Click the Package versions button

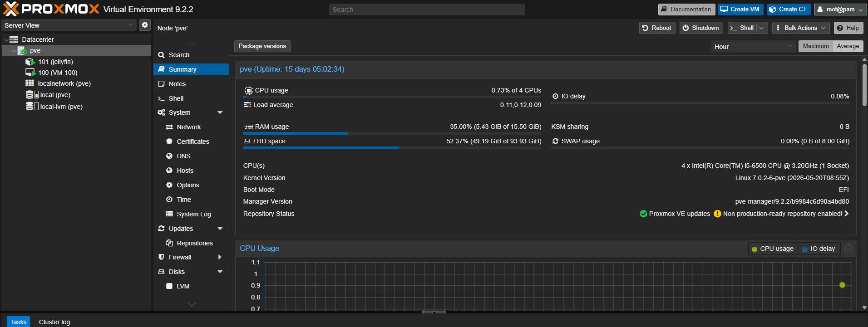pos(262,46)
